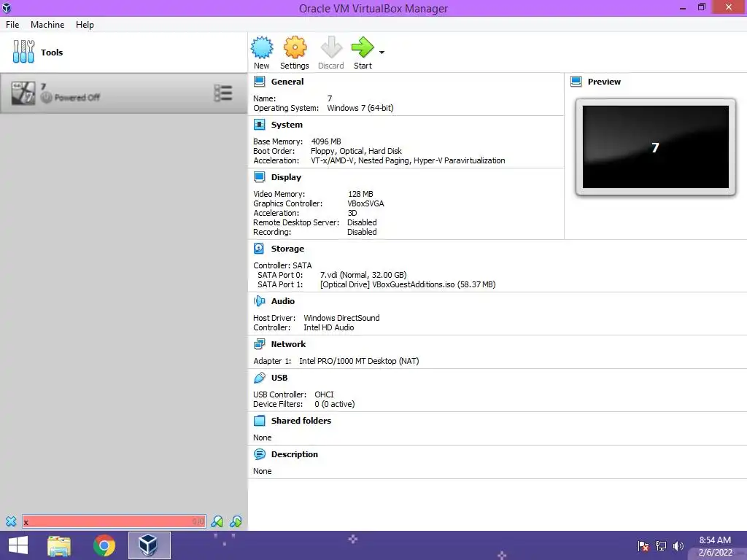The image size is (747, 560).
Task: Click the VirtualBox taskbar button
Action: click(149, 545)
